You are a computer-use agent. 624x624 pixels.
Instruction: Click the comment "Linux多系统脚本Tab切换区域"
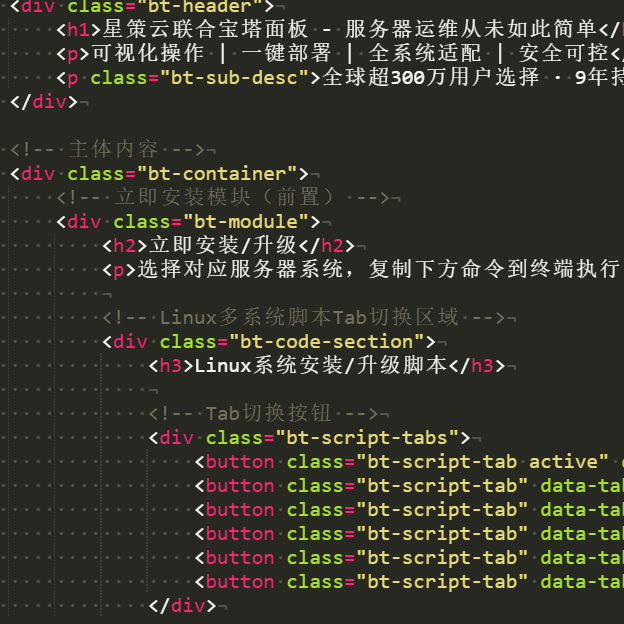(309, 317)
